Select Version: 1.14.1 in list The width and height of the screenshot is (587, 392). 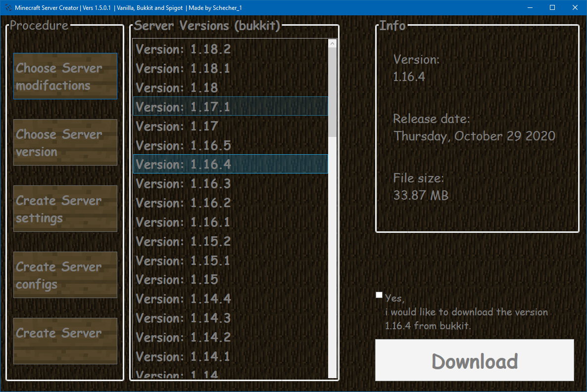(231, 356)
